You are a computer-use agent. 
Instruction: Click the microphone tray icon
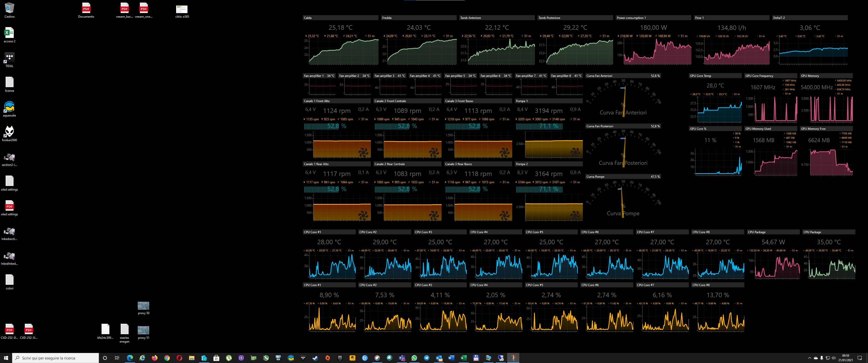click(822, 358)
